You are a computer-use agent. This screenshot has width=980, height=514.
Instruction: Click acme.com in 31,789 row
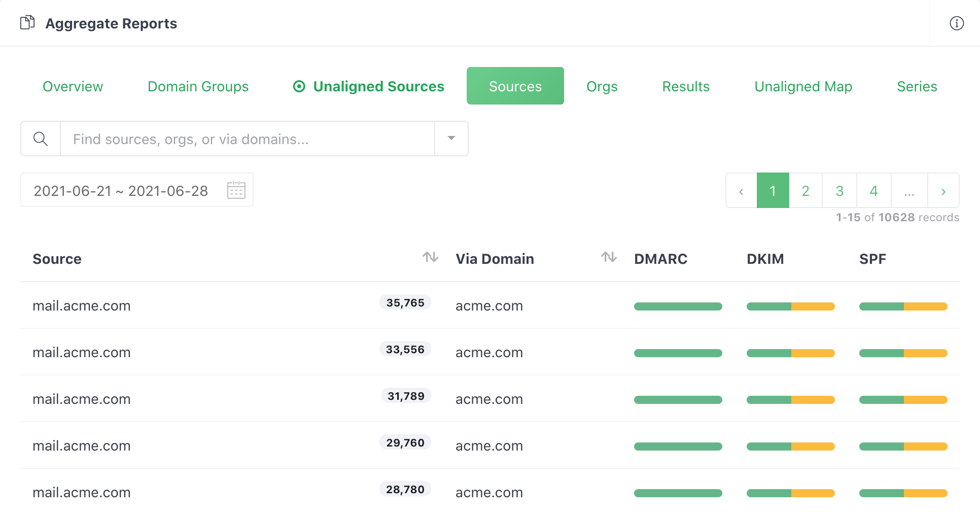click(489, 399)
